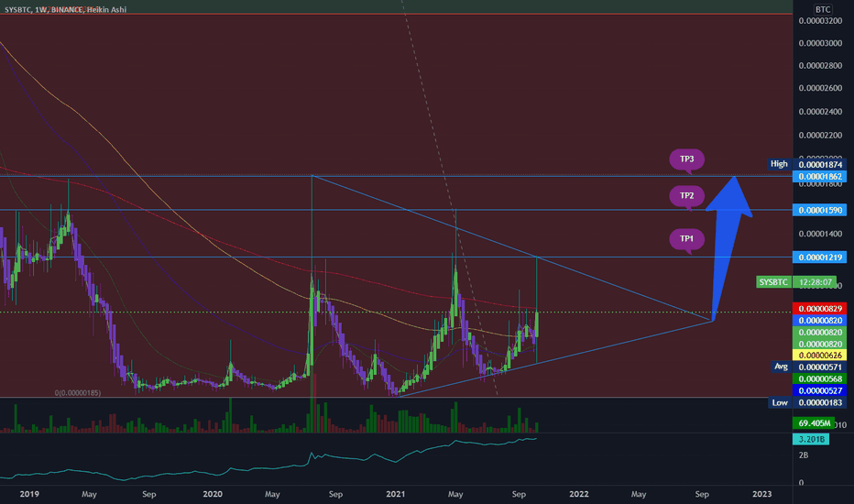The height and width of the screenshot is (504, 854).
Task: Click the 0.00002200 price axis tick
Action: (x=820, y=136)
